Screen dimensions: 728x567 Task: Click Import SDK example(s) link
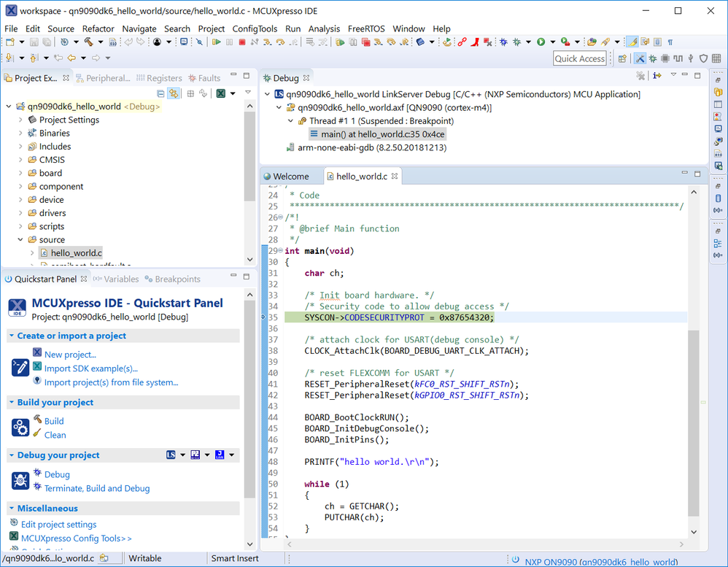(90, 369)
